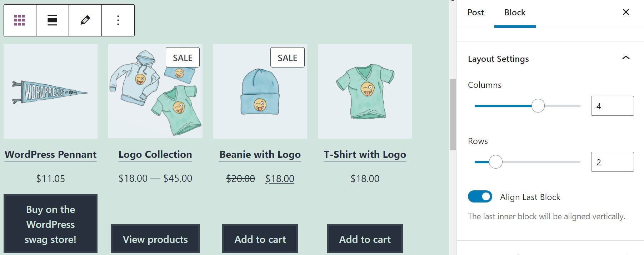Screen dimensions: 644x255
Task: Close the settings sidebar
Action: [x=626, y=12]
